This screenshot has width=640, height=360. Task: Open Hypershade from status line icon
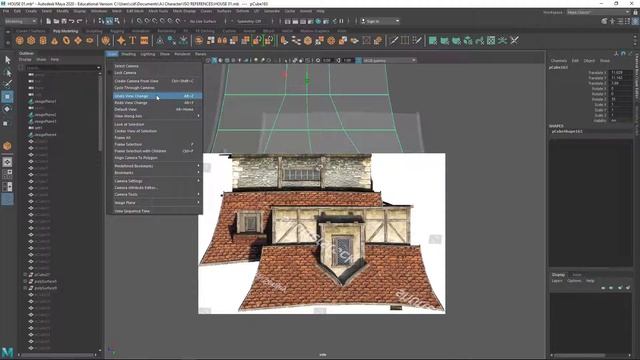[318, 21]
